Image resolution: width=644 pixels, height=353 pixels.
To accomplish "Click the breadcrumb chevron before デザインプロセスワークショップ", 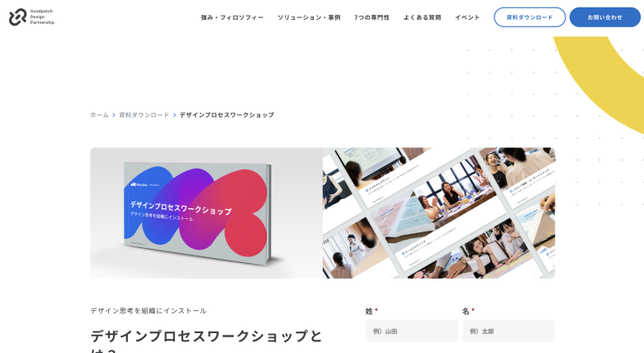I will tap(174, 115).
